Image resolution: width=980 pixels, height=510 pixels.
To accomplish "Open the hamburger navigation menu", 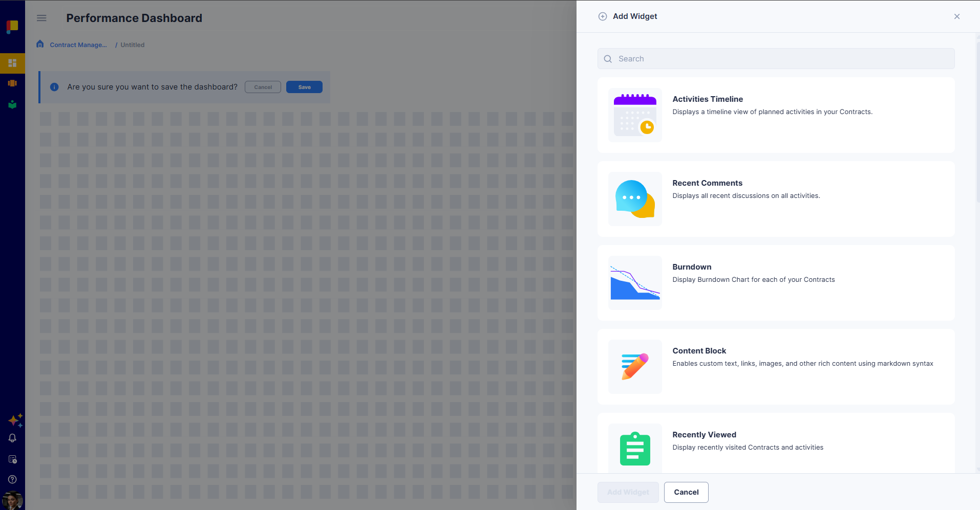I will (41, 18).
